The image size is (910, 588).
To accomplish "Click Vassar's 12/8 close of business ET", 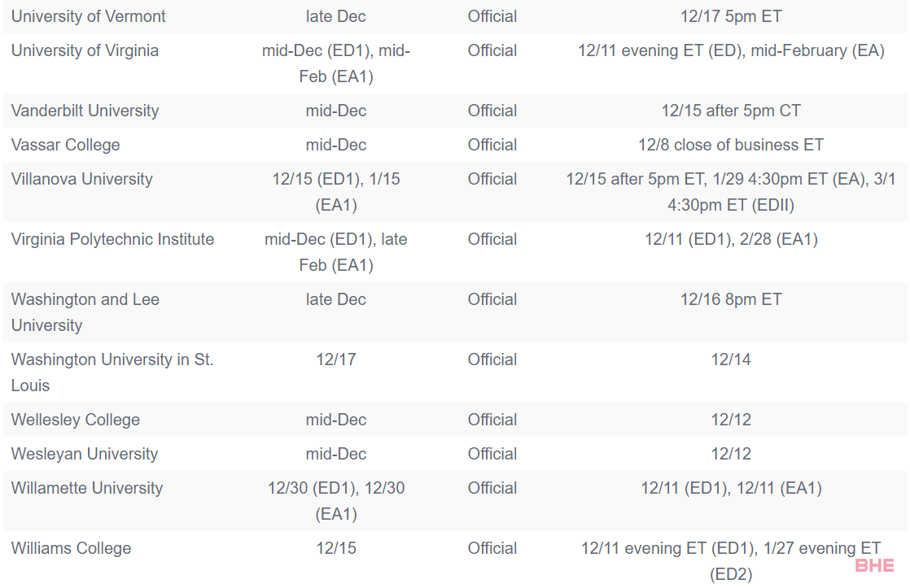I will tap(731, 145).
